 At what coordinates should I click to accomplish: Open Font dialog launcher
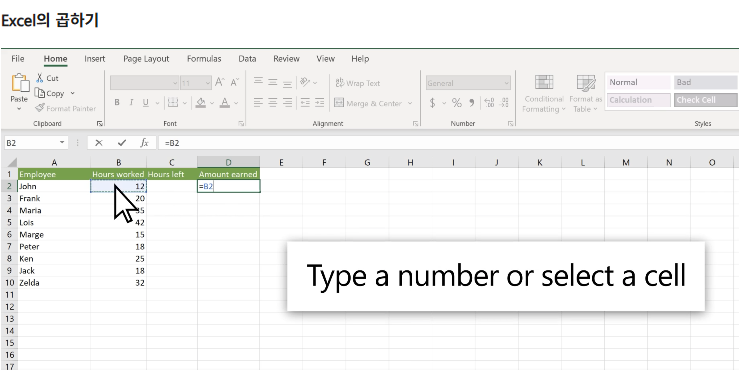(241, 123)
